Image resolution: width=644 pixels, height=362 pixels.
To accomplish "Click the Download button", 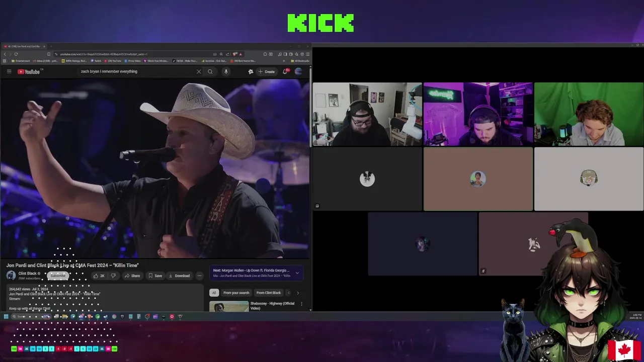I will (179, 276).
